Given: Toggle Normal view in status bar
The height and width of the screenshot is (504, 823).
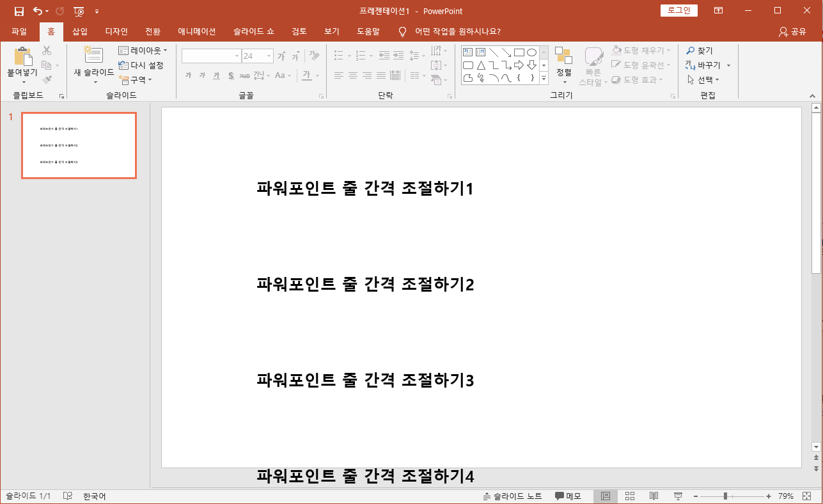Looking at the screenshot, I should point(606,496).
